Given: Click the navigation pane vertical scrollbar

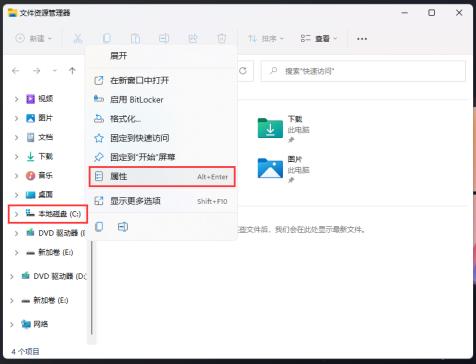Looking at the screenshot, I should (92, 288).
